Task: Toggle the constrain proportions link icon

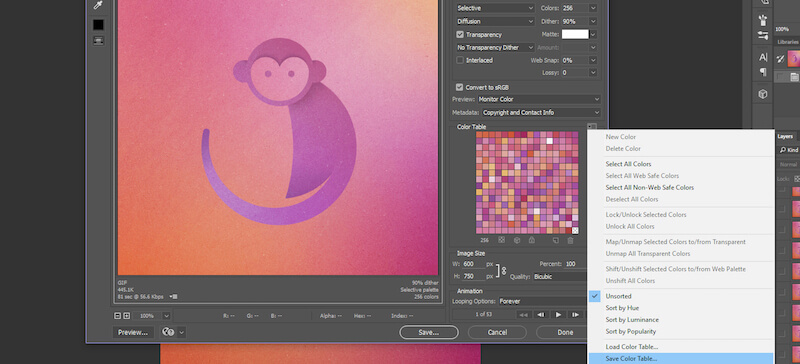Action: (504, 271)
